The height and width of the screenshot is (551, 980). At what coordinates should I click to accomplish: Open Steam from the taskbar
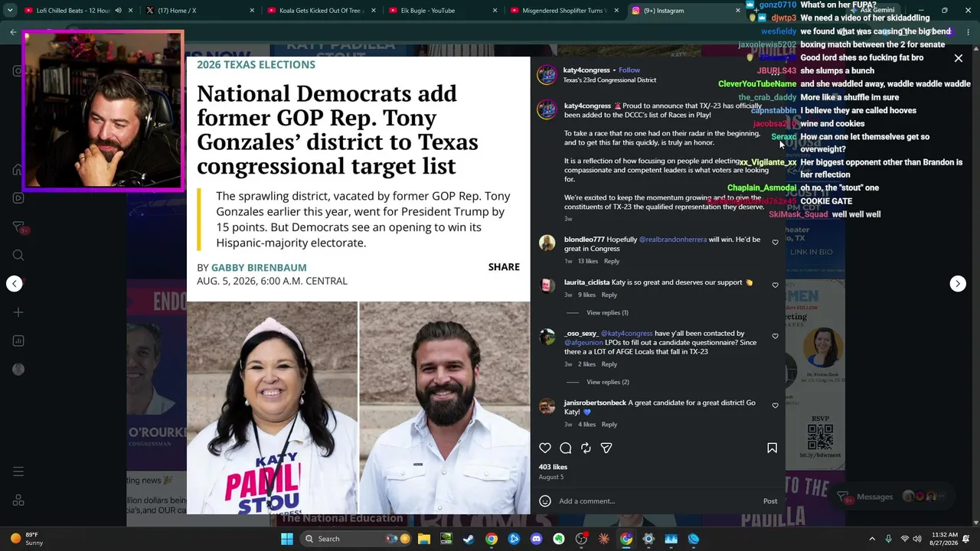click(469, 539)
